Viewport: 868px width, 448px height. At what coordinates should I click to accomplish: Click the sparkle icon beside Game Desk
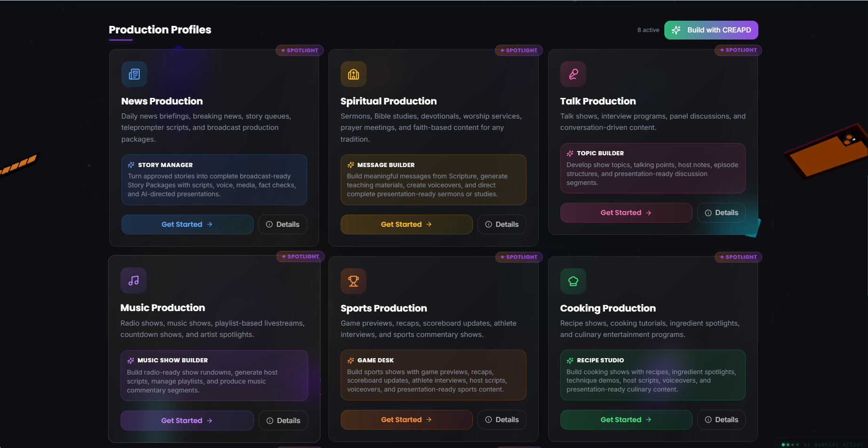(x=350, y=360)
